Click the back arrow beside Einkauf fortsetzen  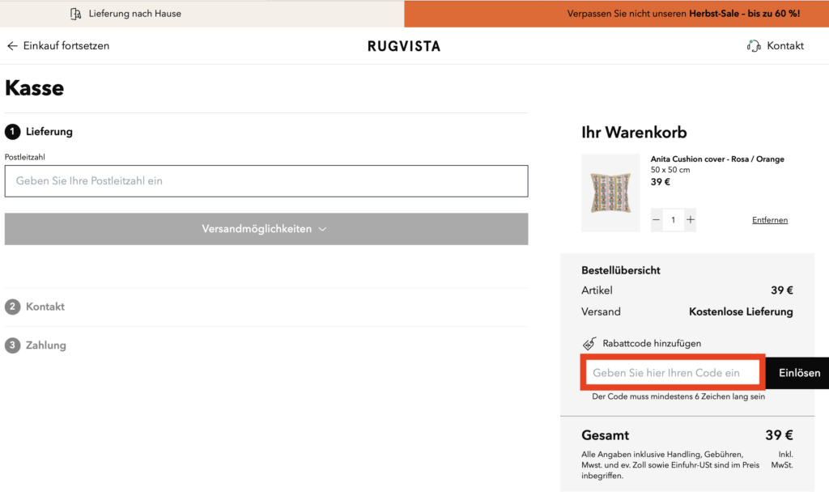click(11, 45)
